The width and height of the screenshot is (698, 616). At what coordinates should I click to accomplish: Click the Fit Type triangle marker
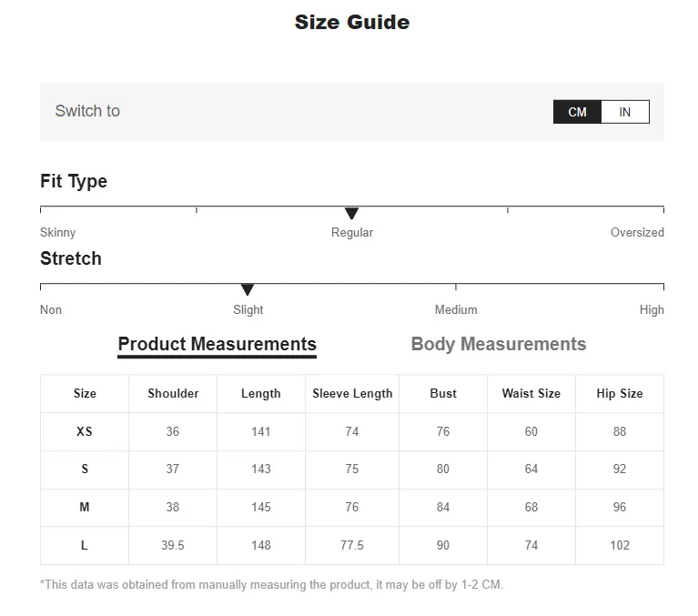[351, 214]
